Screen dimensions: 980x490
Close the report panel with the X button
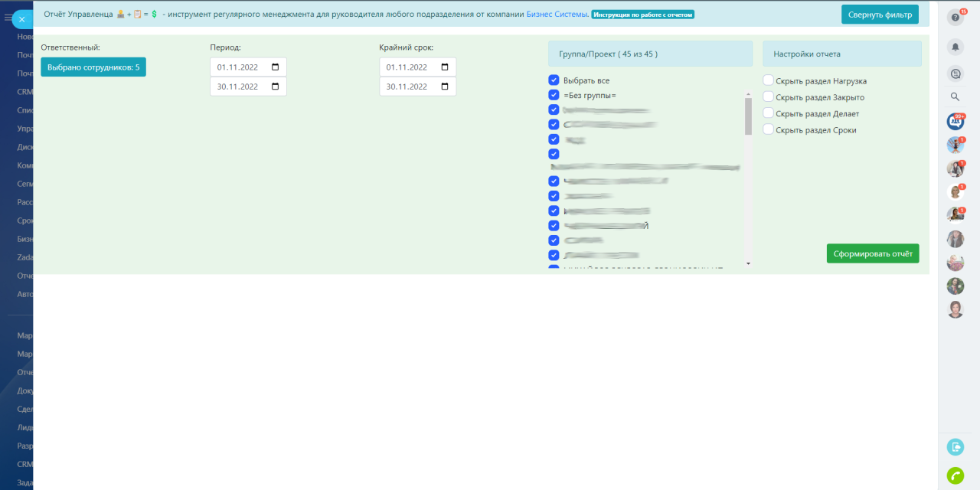click(x=21, y=19)
